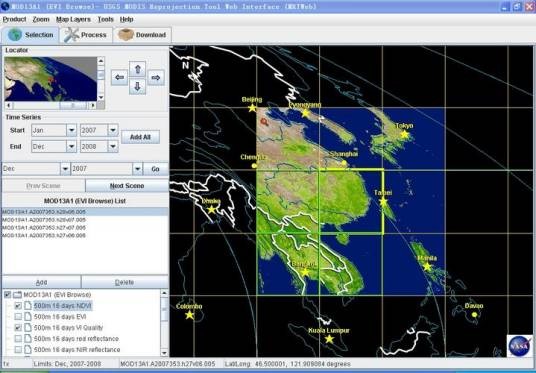536x373 pixels.
Task: Uncheck the 500m 16 days VI Quality checkbox
Action: coord(18,328)
